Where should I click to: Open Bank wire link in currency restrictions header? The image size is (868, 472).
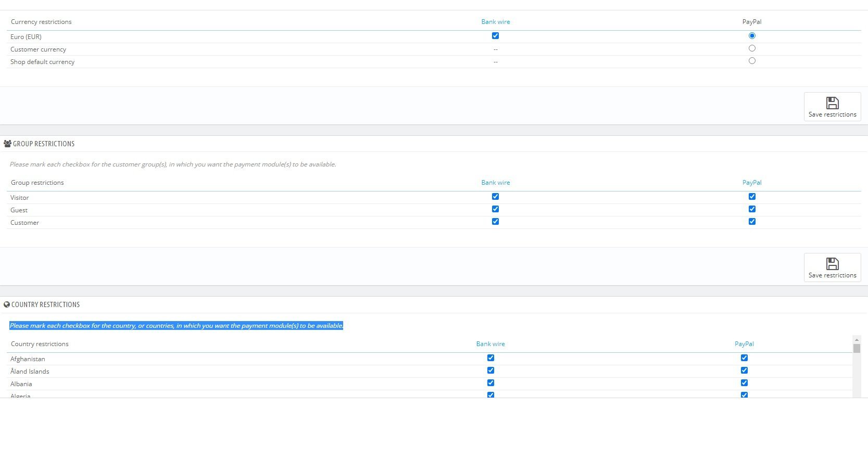[496, 22]
